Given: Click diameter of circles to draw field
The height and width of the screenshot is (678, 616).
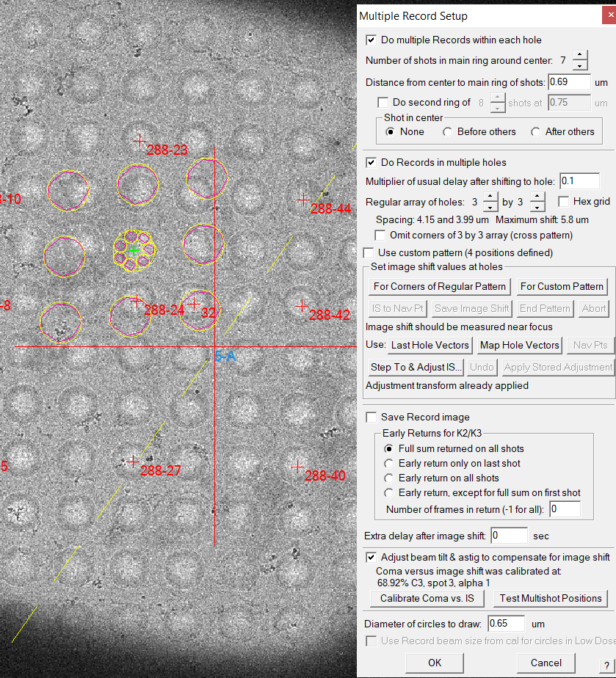Looking at the screenshot, I should 506,624.
